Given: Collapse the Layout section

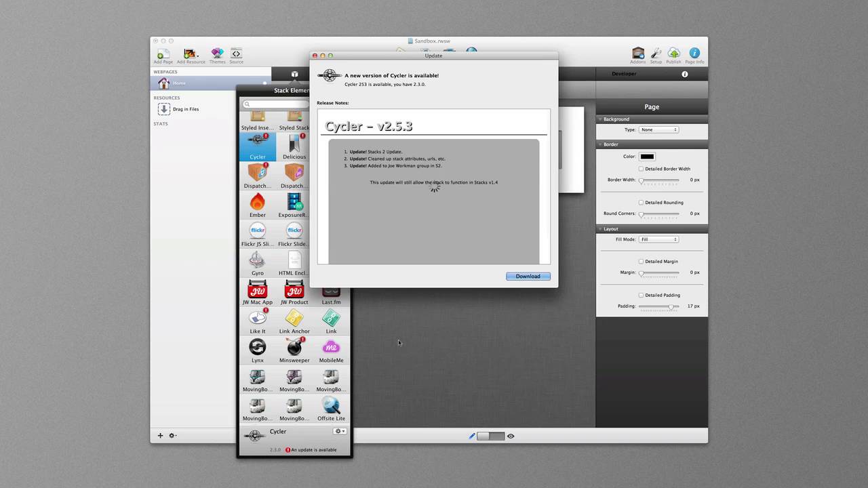Looking at the screenshot, I should pyautogui.click(x=600, y=229).
